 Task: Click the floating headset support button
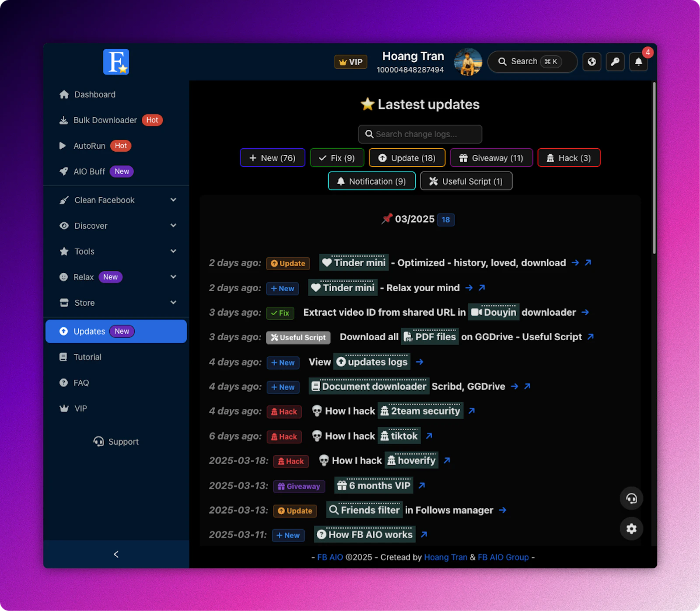631,498
